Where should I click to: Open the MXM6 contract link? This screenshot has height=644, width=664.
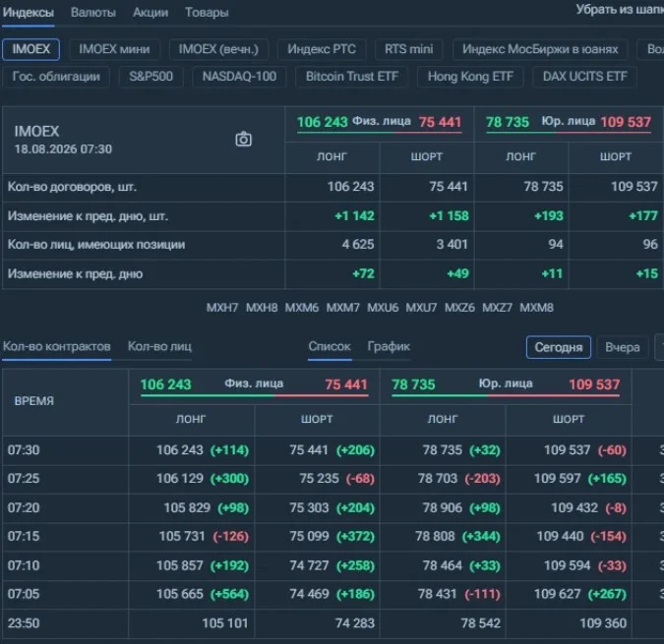[302, 308]
